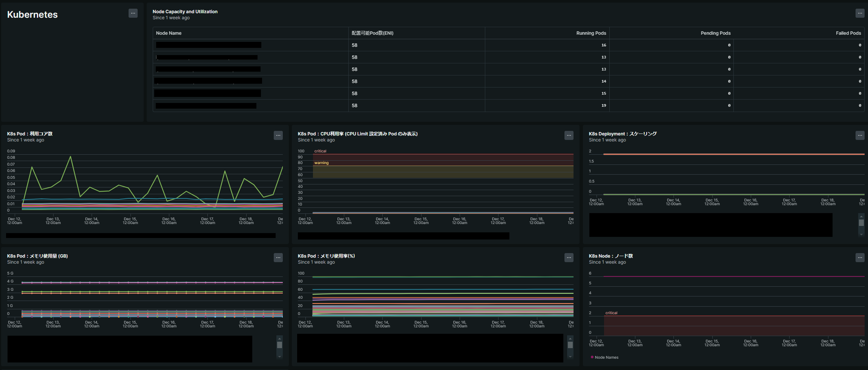Click the warning threshold label in CPU chart
This screenshot has width=868, height=370.
(x=321, y=163)
